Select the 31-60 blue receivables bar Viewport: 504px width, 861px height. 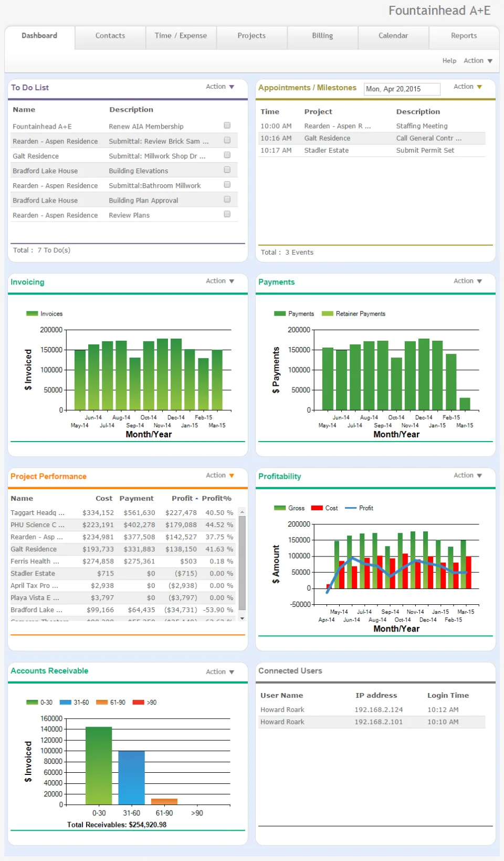[131, 778]
